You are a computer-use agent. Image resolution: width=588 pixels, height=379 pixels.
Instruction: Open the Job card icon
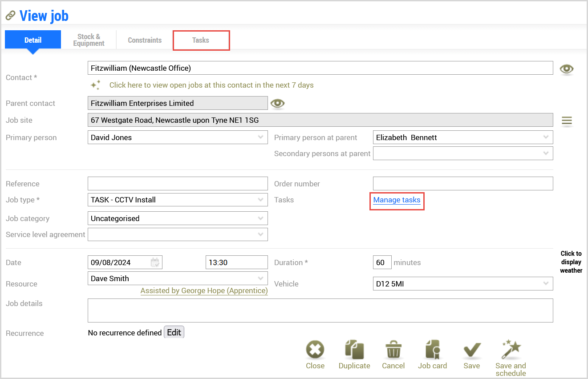(x=432, y=350)
